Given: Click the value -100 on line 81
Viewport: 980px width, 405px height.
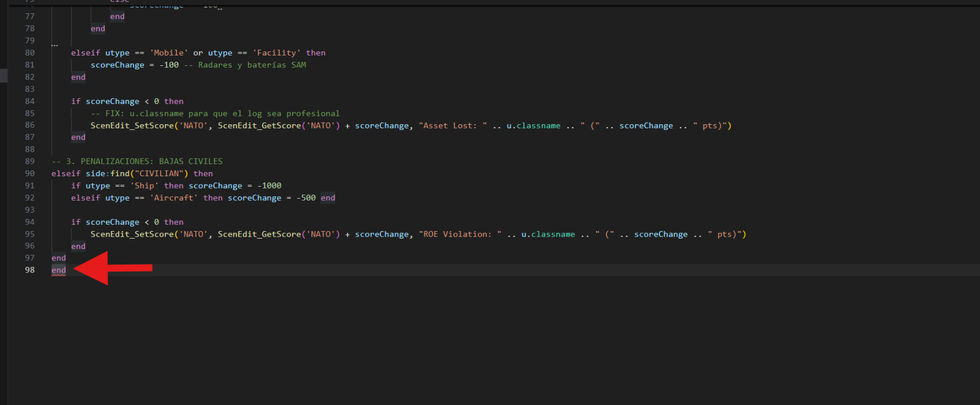Looking at the screenshot, I should [x=168, y=65].
